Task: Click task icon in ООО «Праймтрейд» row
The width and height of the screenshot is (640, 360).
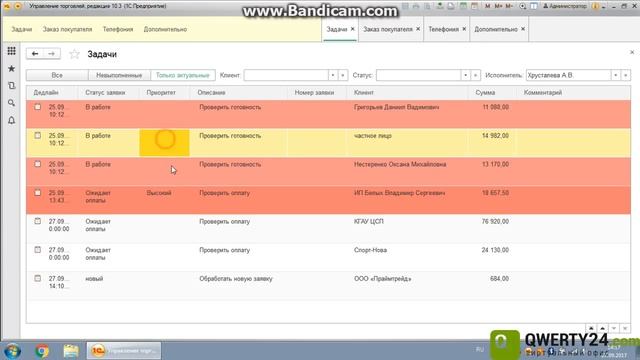Action: tap(38, 278)
